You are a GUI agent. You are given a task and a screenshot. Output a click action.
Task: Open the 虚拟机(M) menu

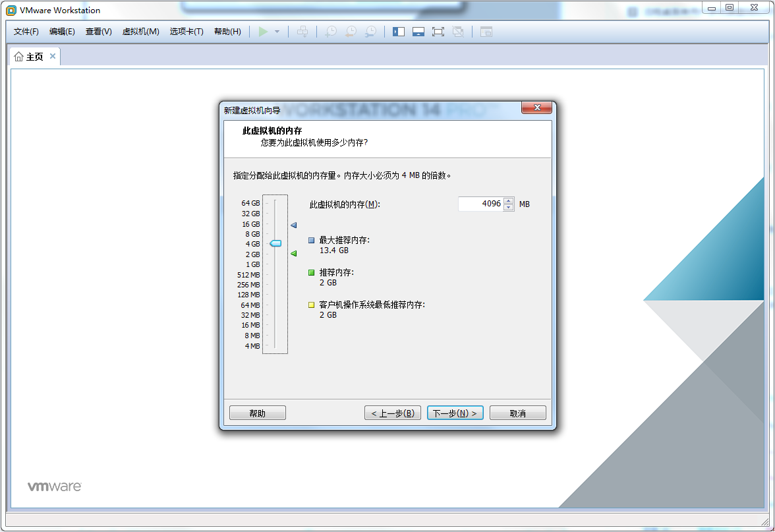point(140,32)
